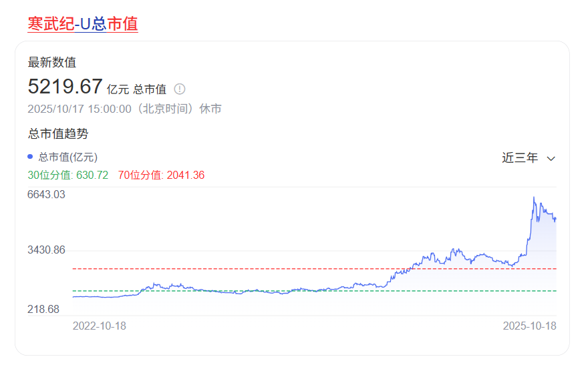Click the 总市值趋势 heading
The width and height of the screenshot is (588, 365).
click(58, 133)
